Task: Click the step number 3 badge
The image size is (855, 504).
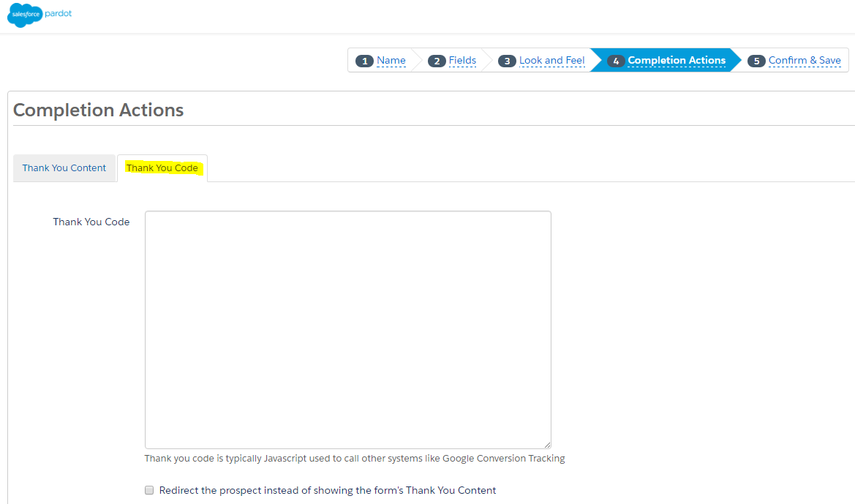Action: pyautogui.click(x=507, y=61)
